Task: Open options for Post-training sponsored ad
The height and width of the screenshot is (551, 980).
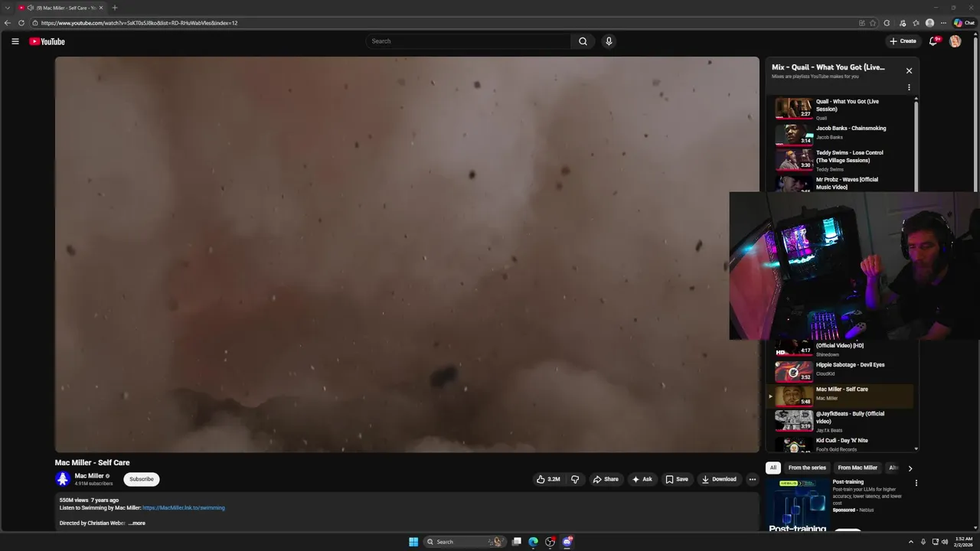Action: click(916, 483)
